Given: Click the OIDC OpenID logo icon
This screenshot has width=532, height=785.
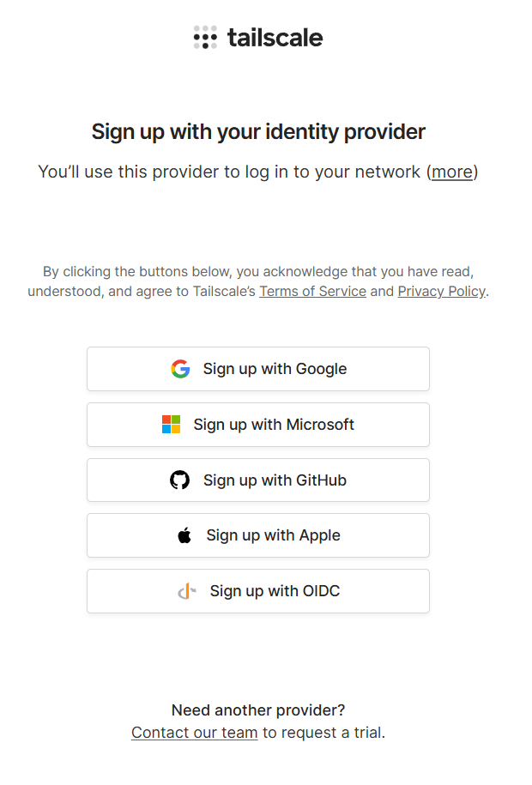Looking at the screenshot, I should coord(187,591).
